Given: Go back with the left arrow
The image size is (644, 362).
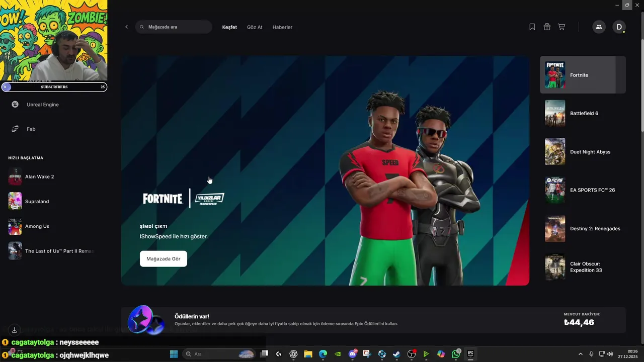Looking at the screenshot, I should [x=127, y=27].
